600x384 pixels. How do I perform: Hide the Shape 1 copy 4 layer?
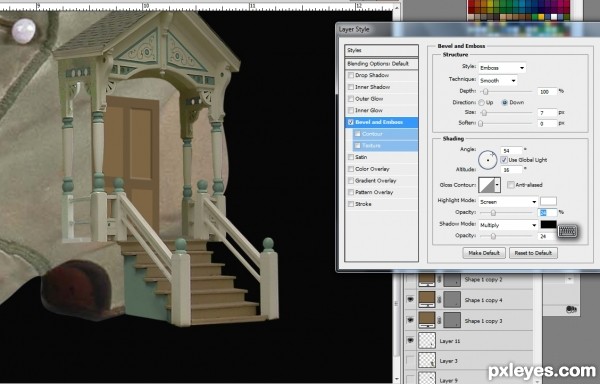point(410,300)
